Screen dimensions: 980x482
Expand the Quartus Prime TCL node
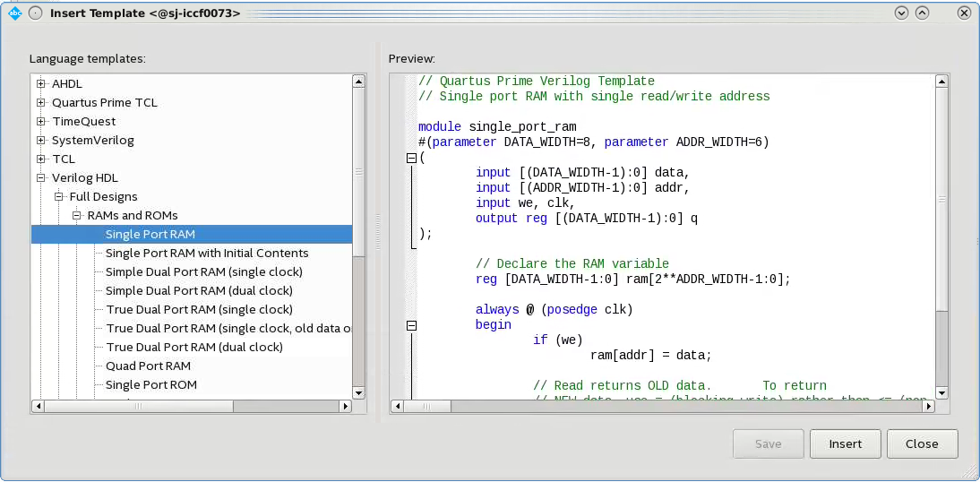click(x=41, y=102)
